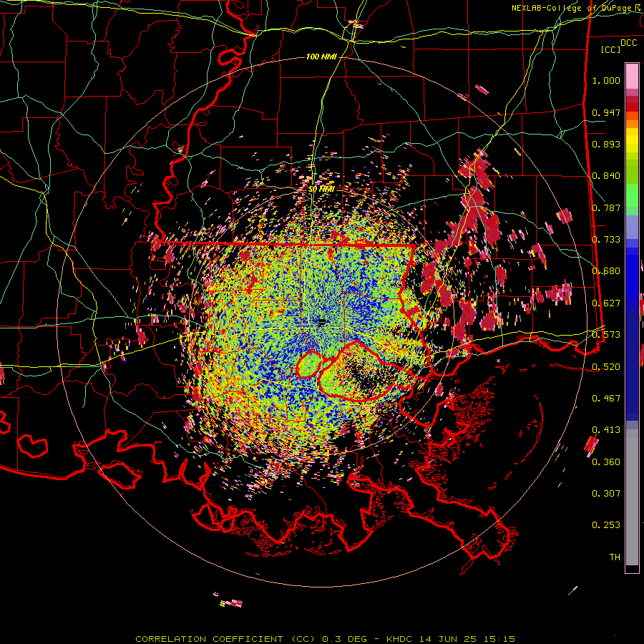Click the 0.253 scale value
The height and width of the screenshot is (644, 644).
point(606,525)
